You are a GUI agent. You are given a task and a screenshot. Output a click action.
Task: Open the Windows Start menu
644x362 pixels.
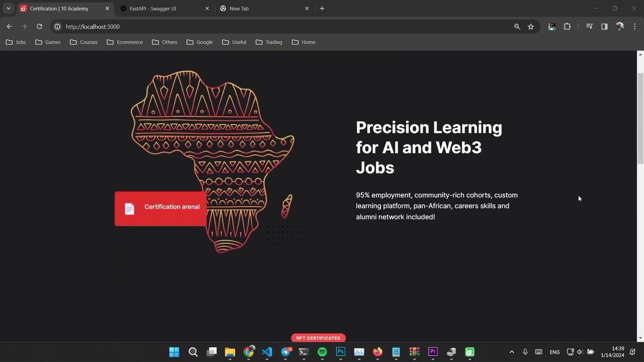pyautogui.click(x=174, y=352)
